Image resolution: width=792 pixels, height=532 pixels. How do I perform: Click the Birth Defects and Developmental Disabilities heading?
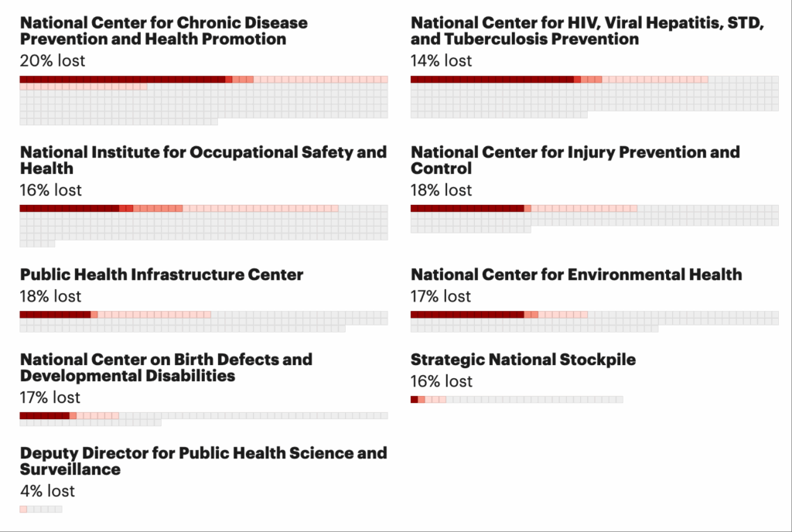point(166,367)
